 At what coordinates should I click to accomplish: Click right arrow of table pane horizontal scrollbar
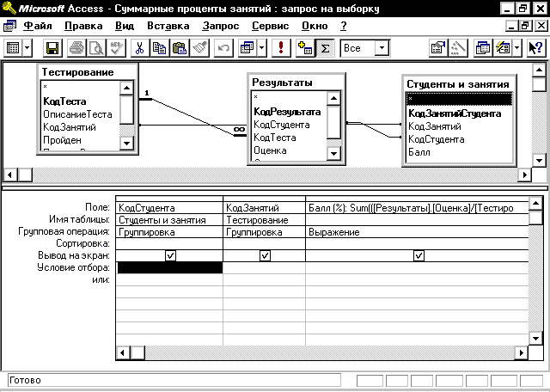pyautogui.click(x=525, y=175)
